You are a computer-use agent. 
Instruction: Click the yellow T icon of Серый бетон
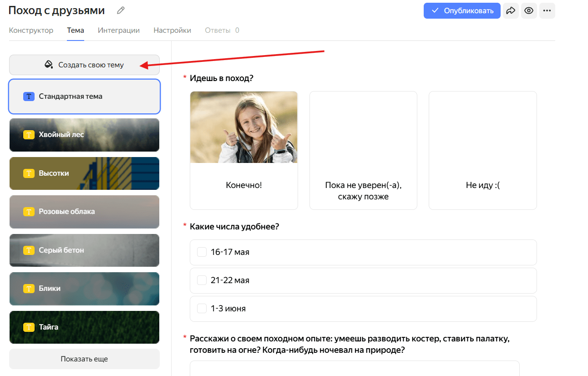[x=29, y=250]
